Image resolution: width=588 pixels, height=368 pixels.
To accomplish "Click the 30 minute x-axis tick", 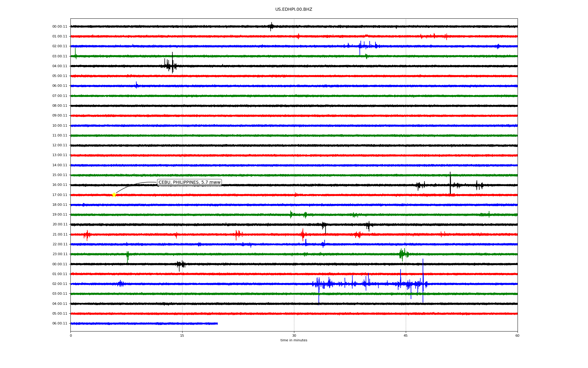I will [x=294, y=335].
